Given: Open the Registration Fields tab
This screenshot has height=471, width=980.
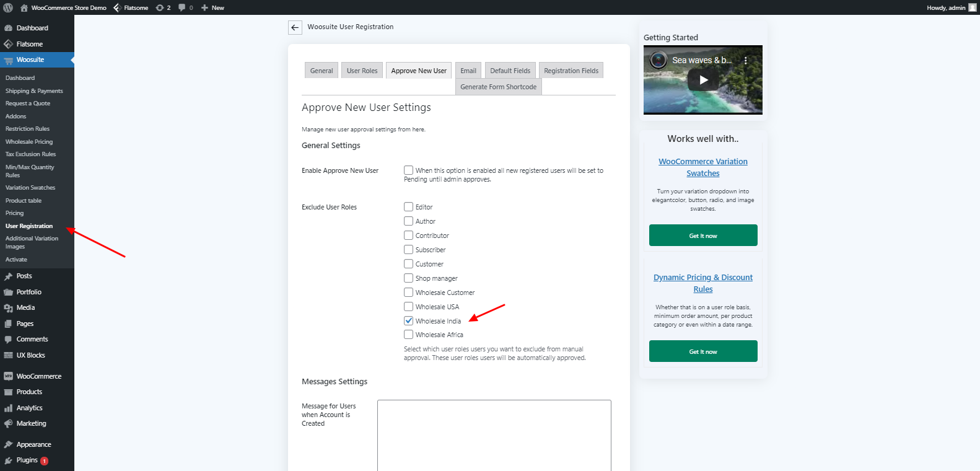Looking at the screenshot, I should point(571,71).
